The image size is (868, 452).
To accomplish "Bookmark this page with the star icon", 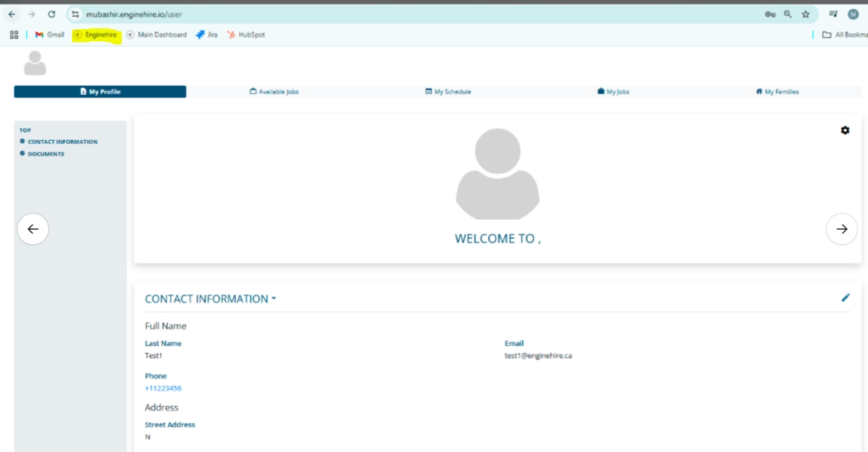I will [806, 15].
